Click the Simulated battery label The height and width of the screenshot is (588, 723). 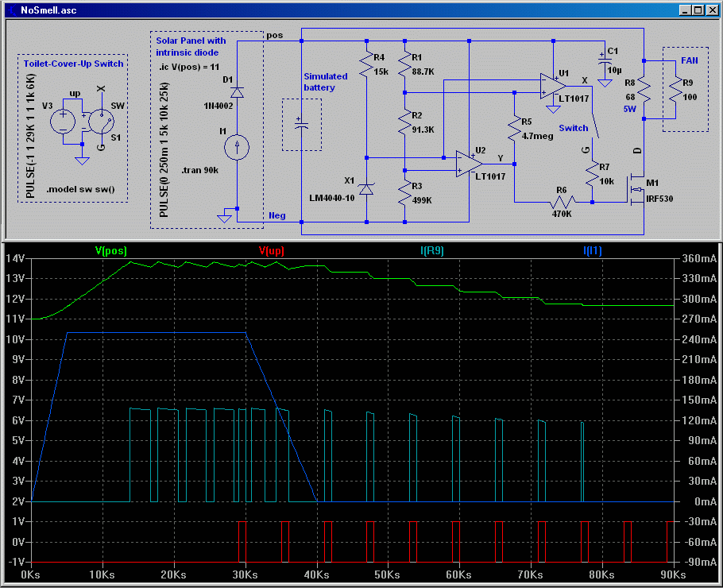tap(326, 82)
